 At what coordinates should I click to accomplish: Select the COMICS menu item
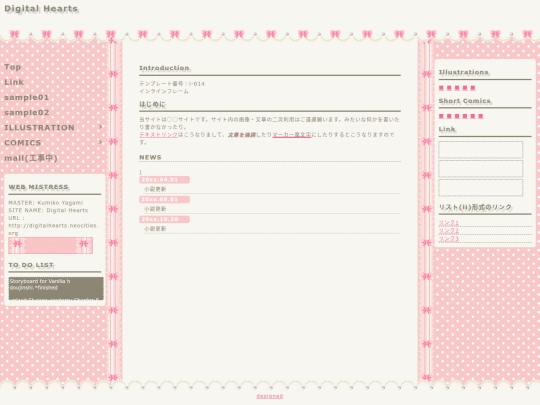tap(23, 143)
